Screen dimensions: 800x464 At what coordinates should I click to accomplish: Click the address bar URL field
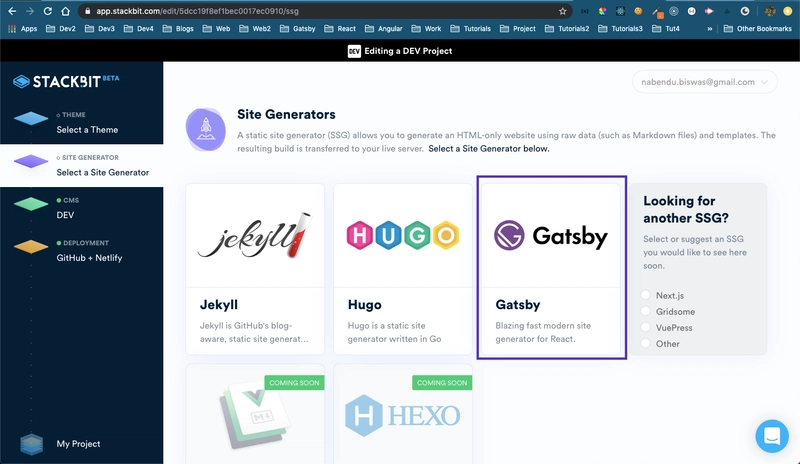coord(324,11)
